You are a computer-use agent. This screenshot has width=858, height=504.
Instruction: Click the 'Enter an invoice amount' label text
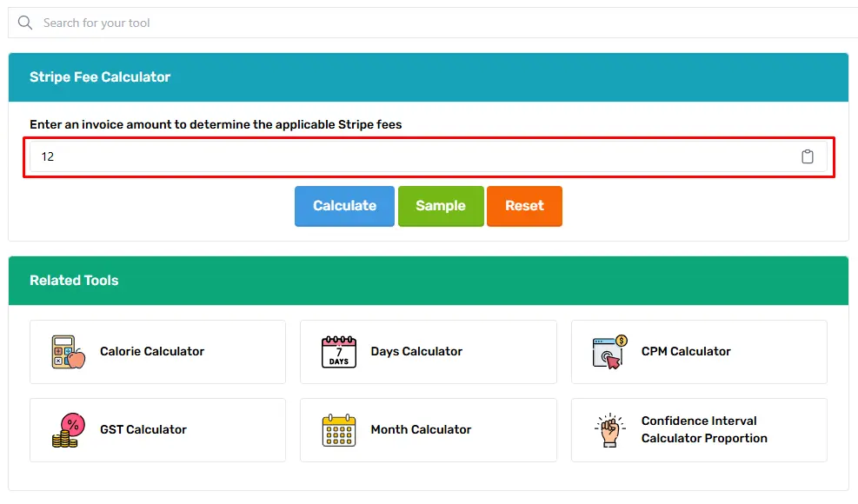coord(216,125)
